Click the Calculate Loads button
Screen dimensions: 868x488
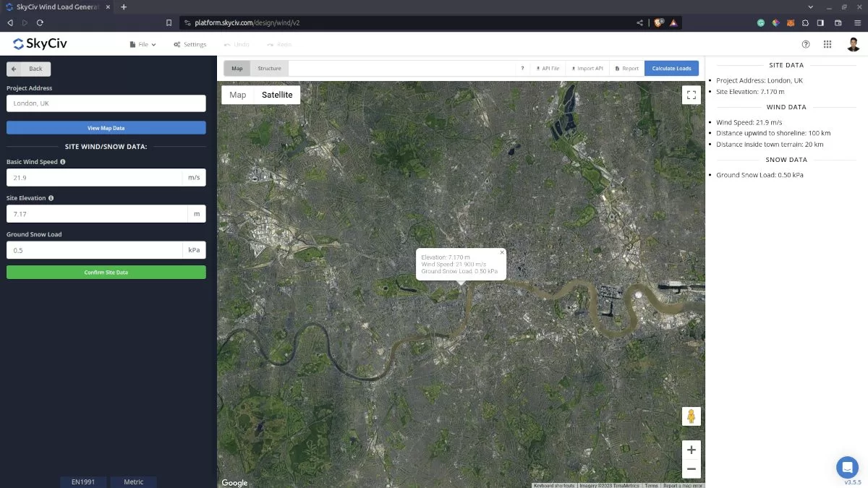tap(671, 67)
